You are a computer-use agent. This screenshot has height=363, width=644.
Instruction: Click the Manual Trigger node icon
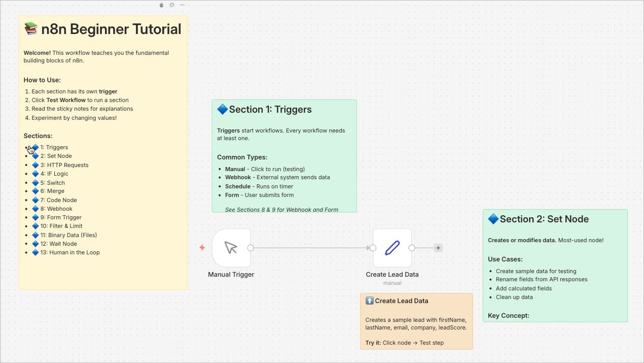pos(231,248)
